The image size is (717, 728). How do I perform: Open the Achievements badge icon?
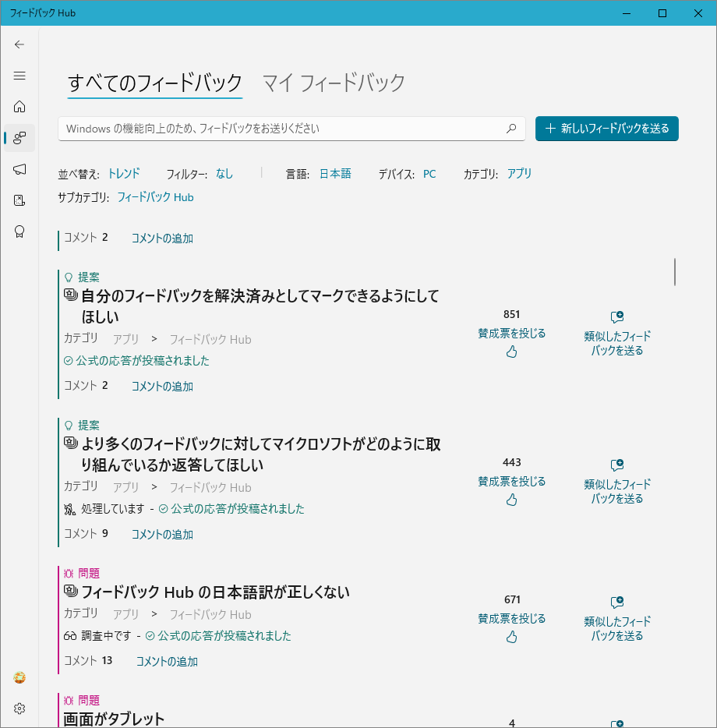click(x=19, y=231)
